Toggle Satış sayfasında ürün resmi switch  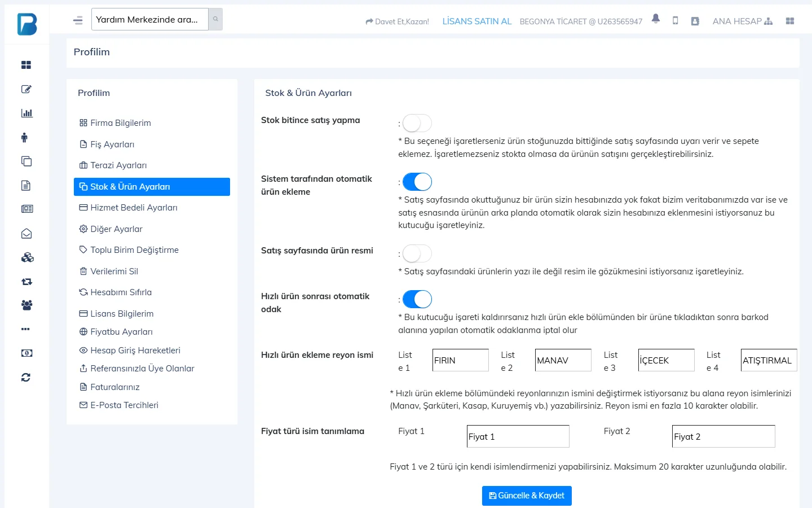(x=417, y=253)
